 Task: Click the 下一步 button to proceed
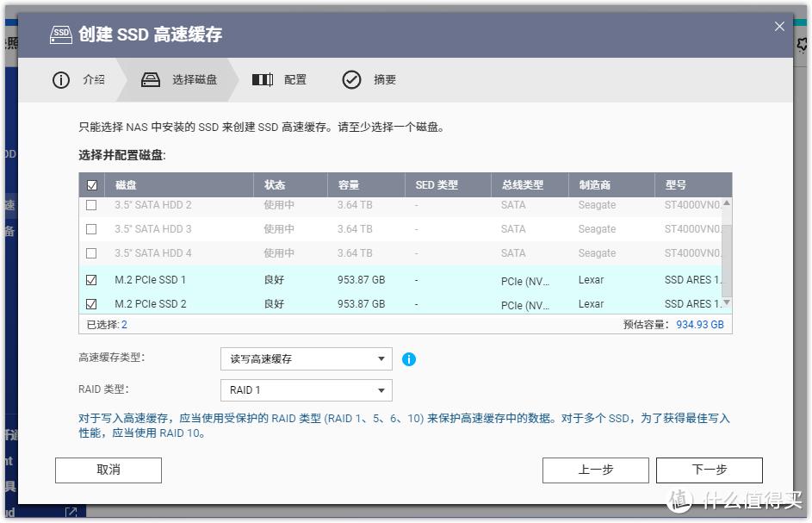pos(710,470)
